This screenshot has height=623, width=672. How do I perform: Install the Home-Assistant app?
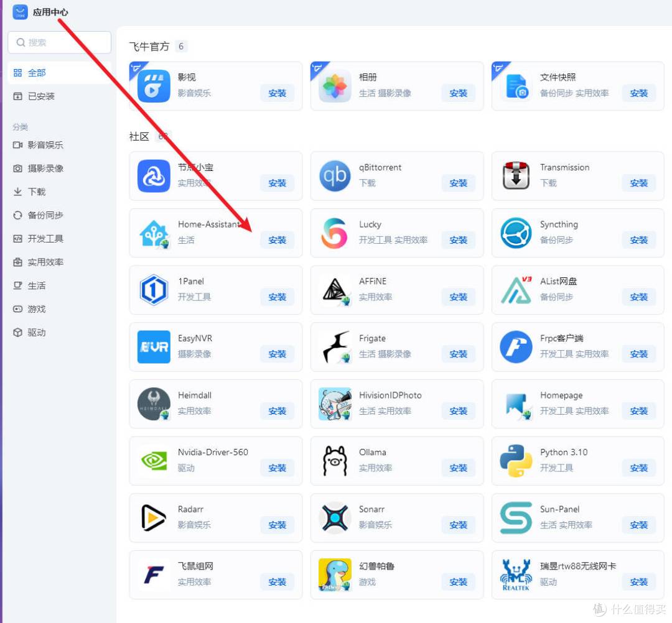tap(278, 240)
